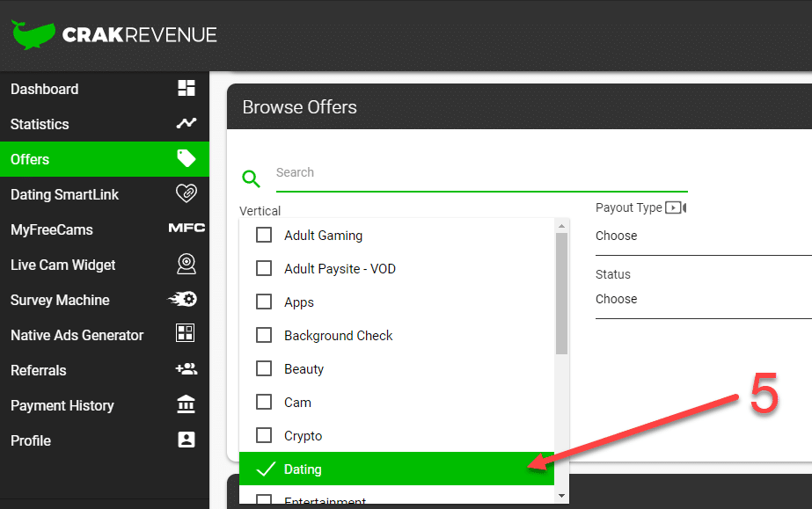Open the MyFreeCams menu item

coord(51,229)
